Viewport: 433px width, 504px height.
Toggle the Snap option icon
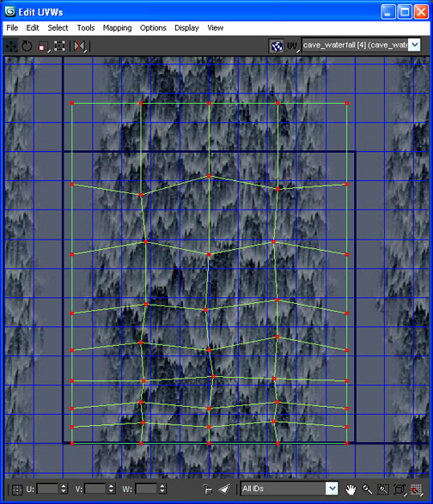tap(416, 489)
